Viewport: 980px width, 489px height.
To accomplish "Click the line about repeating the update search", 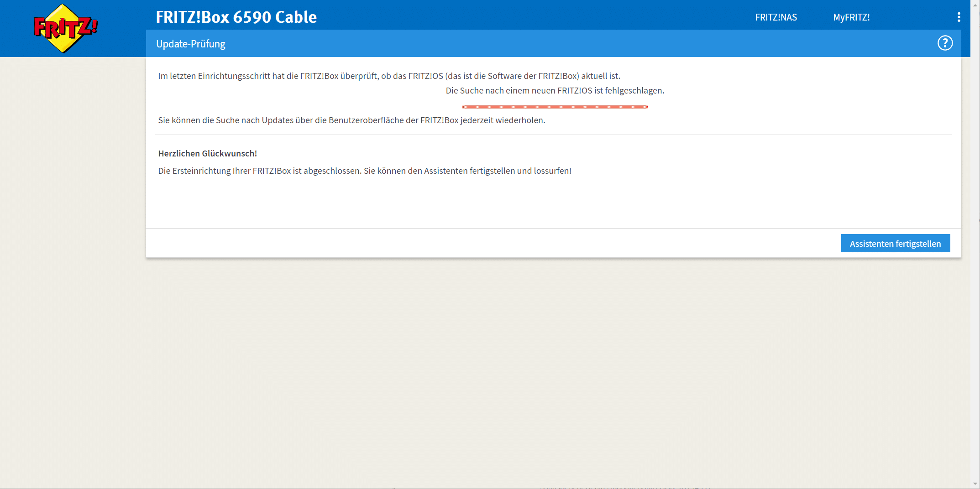I will 351,120.
